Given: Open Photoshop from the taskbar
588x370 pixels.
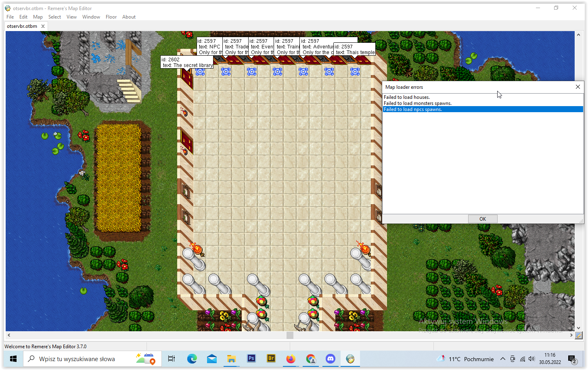Looking at the screenshot, I should tap(251, 359).
